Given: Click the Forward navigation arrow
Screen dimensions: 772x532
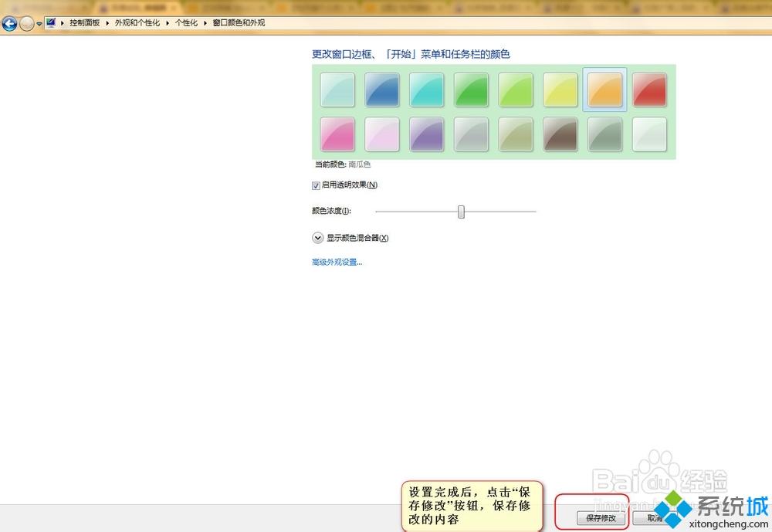Looking at the screenshot, I should pyautogui.click(x=26, y=23).
